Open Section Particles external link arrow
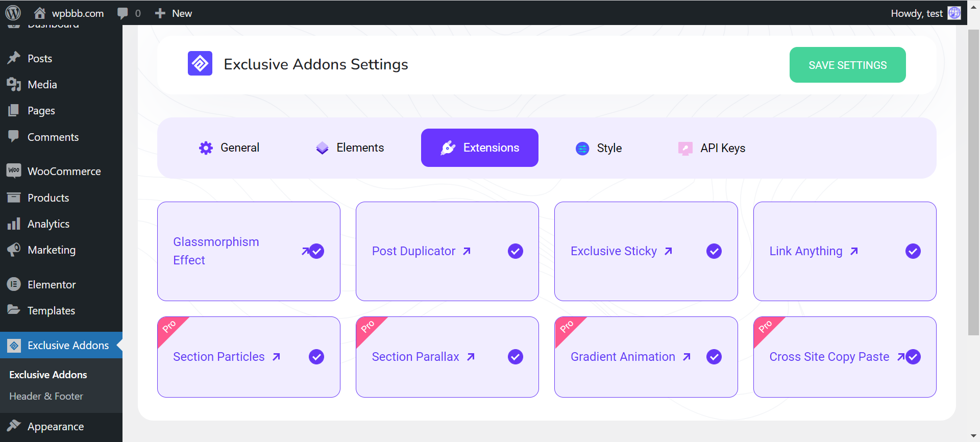Screen dimensions: 980x442 click(276, 357)
